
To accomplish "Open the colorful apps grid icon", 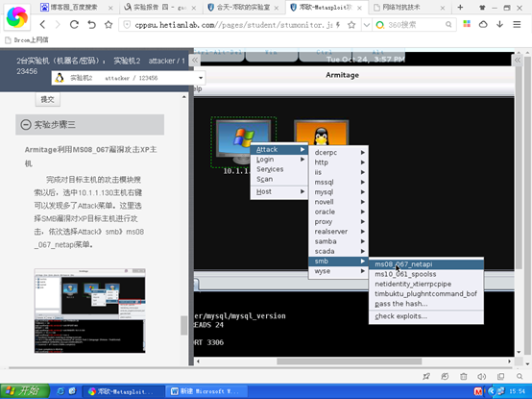I will click(467, 24).
